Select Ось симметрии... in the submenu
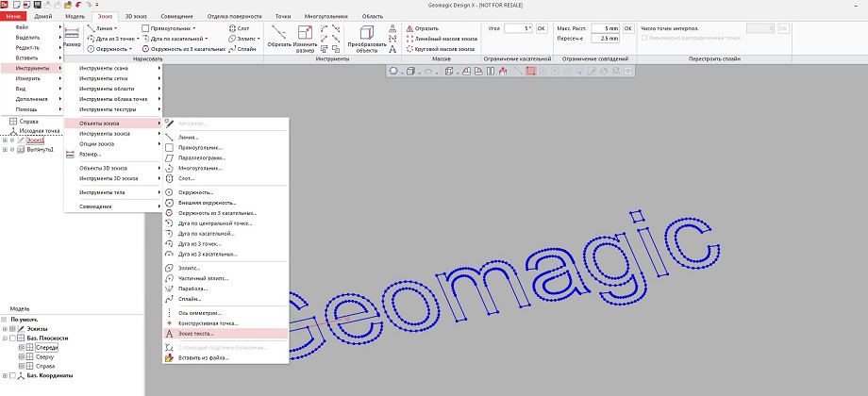 (x=225, y=312)
